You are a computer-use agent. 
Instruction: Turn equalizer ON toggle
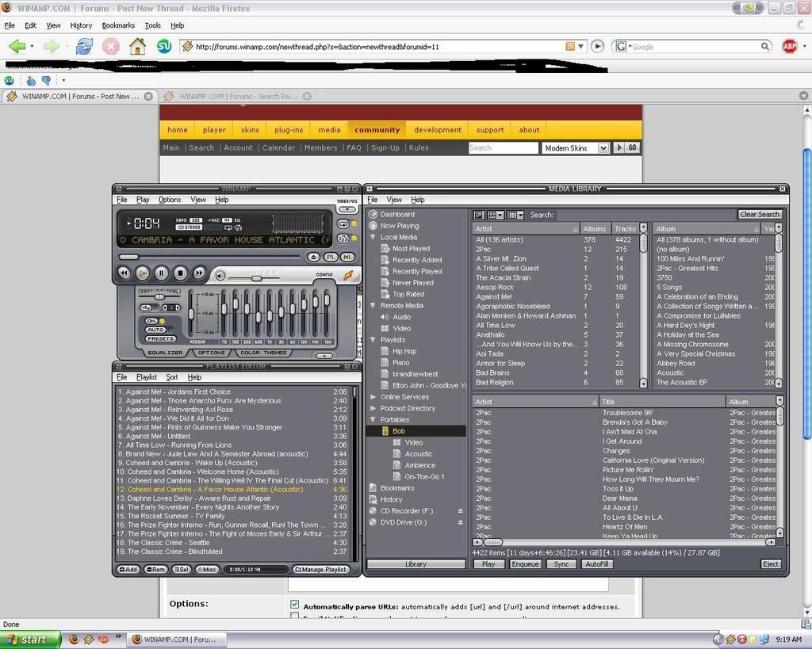[151, 321]
